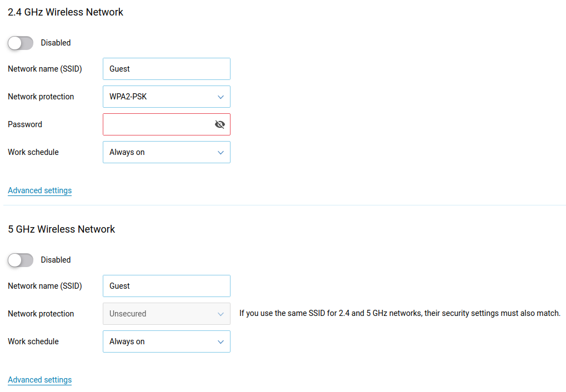Image resolution: width=566 pixels, height=392 pixels.
Task: Click the 5 GHz Work schedule label
Action: click(33, 341)
